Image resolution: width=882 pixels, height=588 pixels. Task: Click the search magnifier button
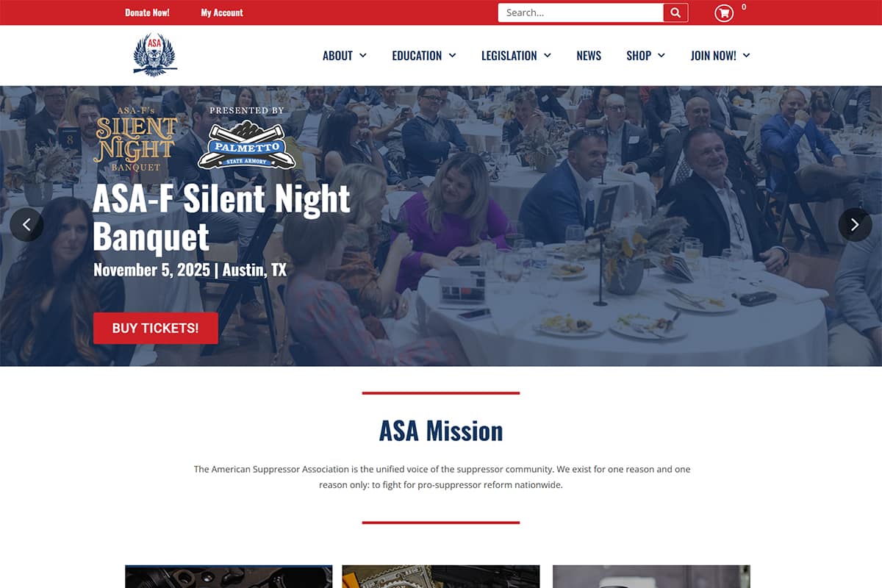675,12
